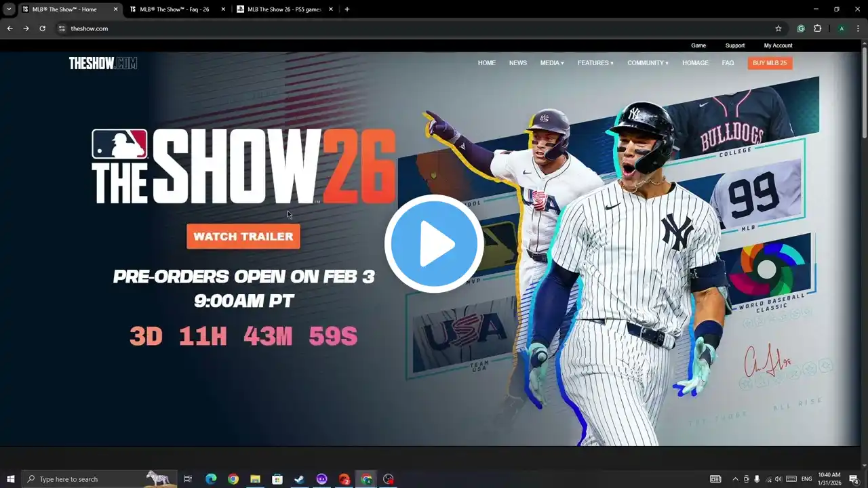Click the BUY MLB 25 button
Viewport: 868px width, 488px height.
point(770,63)
